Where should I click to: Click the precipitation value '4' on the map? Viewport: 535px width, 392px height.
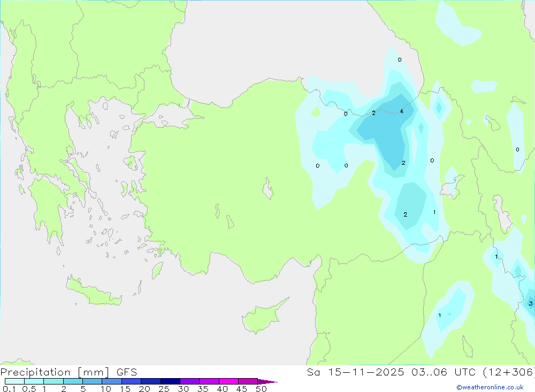click(402, 112)
